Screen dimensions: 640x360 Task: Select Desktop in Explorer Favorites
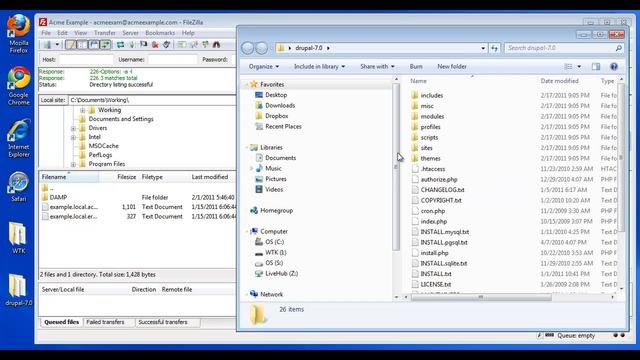pos(271,95)
